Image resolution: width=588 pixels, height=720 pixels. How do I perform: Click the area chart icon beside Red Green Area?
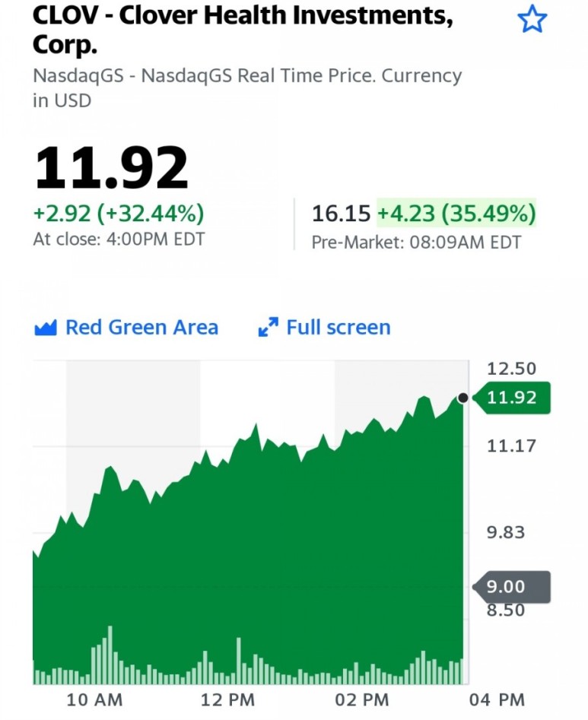click(46, 328)
